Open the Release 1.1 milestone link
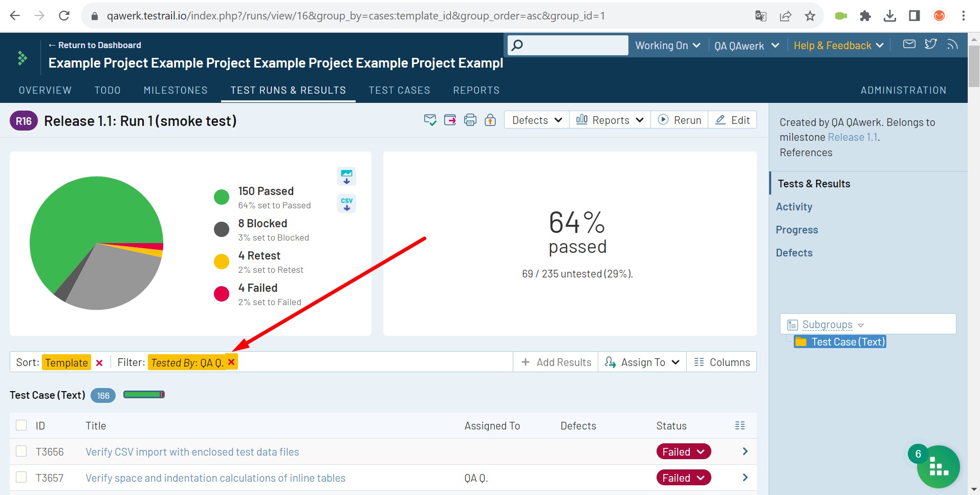This screenshot has height=495, width=980. (x=853, y=137)
